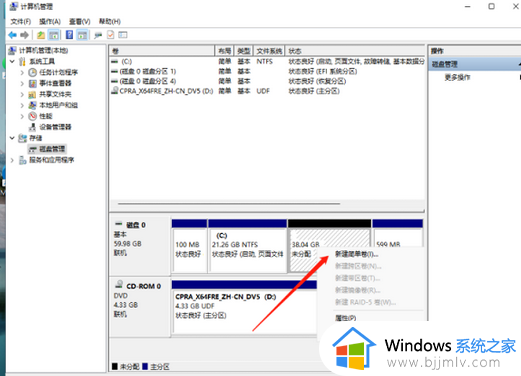Open 更多操作 in the actions pane
Screen dimensions: 521x376
tap(457, 78)
